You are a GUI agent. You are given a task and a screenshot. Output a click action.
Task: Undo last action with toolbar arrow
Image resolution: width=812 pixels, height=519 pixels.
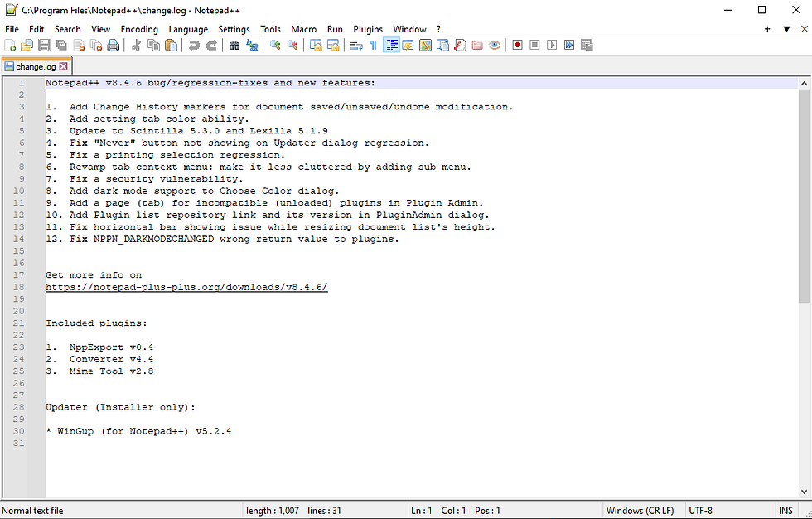point(194,46)
